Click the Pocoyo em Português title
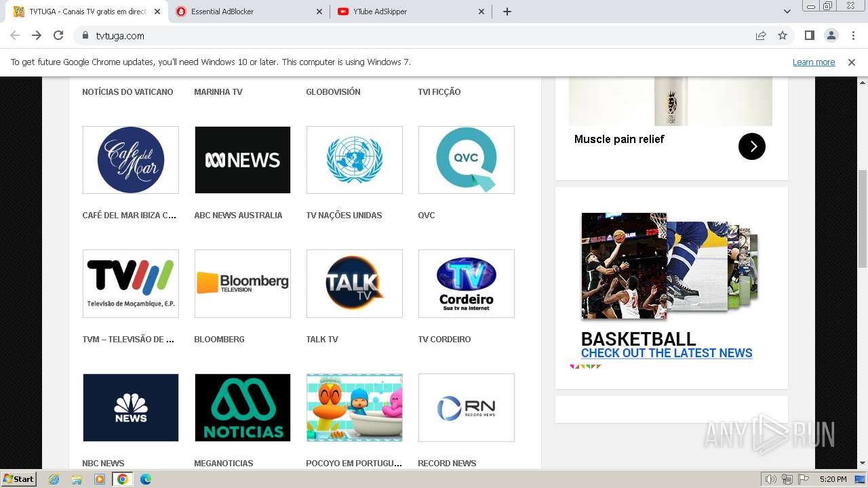The height and width of the screenshot is (488, 868). [x=354, y=463]
